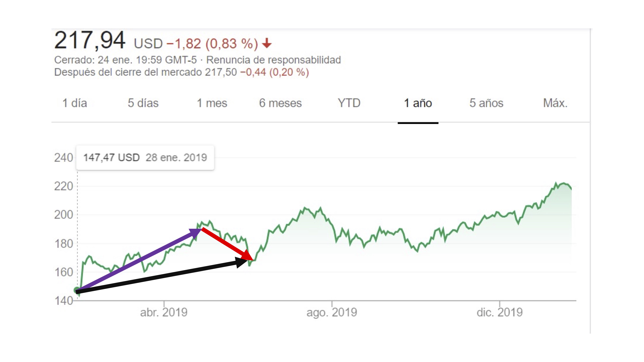The width and height of the screenshot is (644, 362).
Task: Click the green start data point dot
Action: [77, 290]
